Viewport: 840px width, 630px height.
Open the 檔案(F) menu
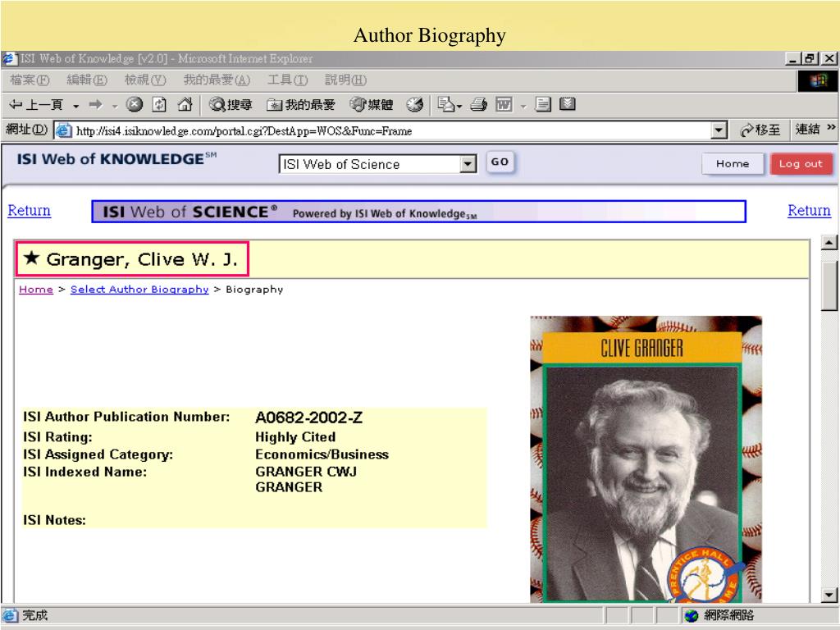coord(30,80)
